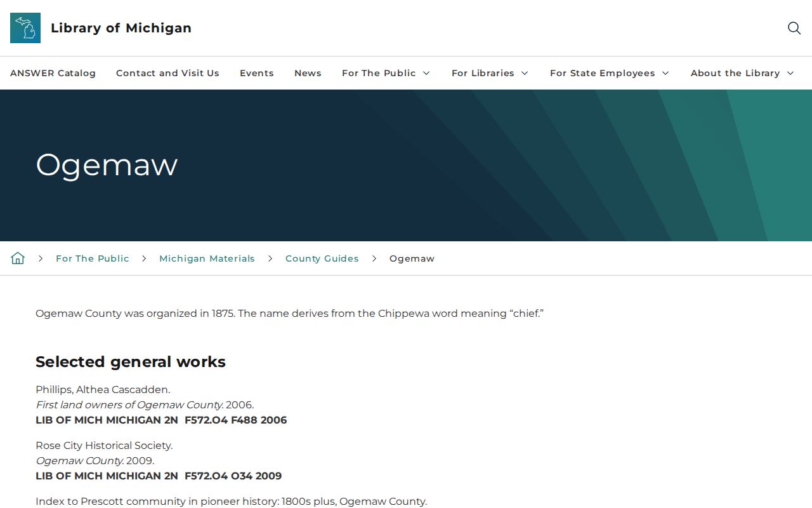Follow the County Guides breadcrumb link
Image resolution: width=812 pixels, height=508 pixels.
pos(322,258)
